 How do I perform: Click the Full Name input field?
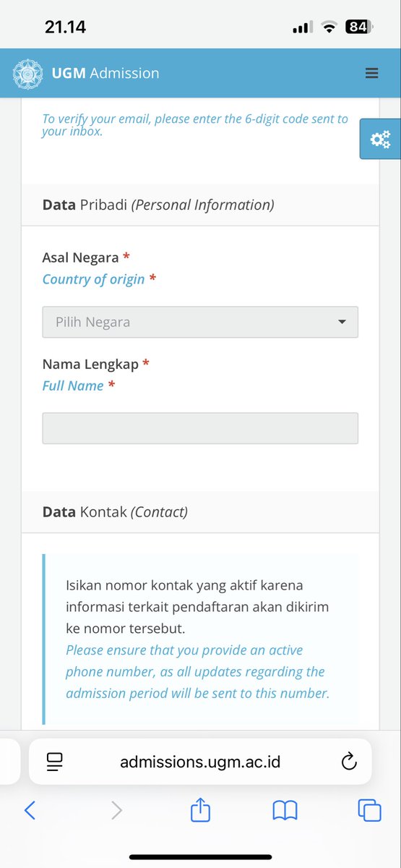coord(200,428)
